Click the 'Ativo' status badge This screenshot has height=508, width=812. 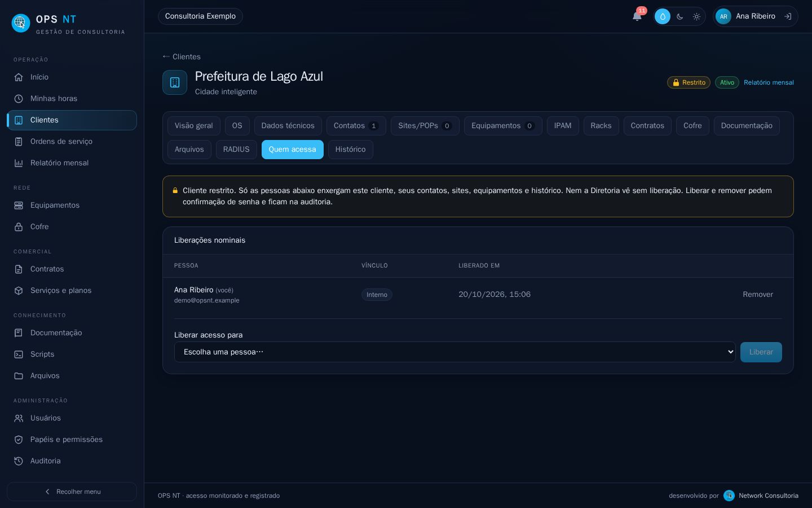coord(727,82)
